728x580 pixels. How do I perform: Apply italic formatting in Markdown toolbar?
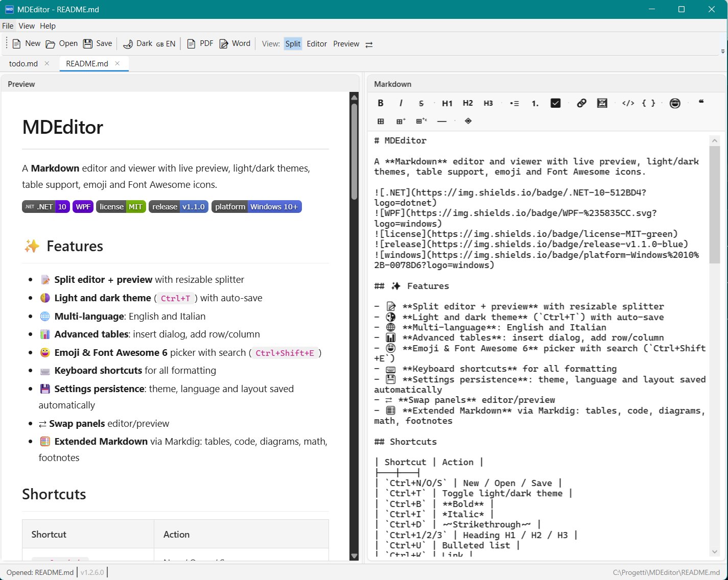(x=401, y=103)
